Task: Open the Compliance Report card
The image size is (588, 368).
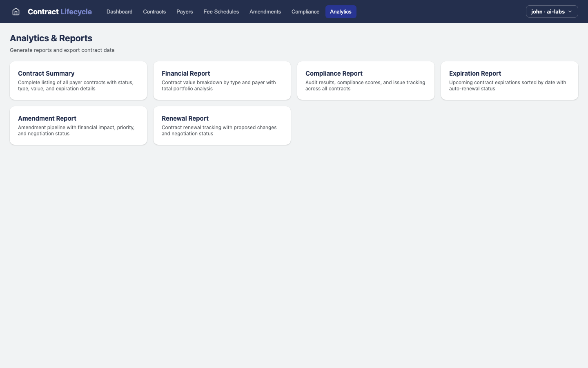Action: 365,81
